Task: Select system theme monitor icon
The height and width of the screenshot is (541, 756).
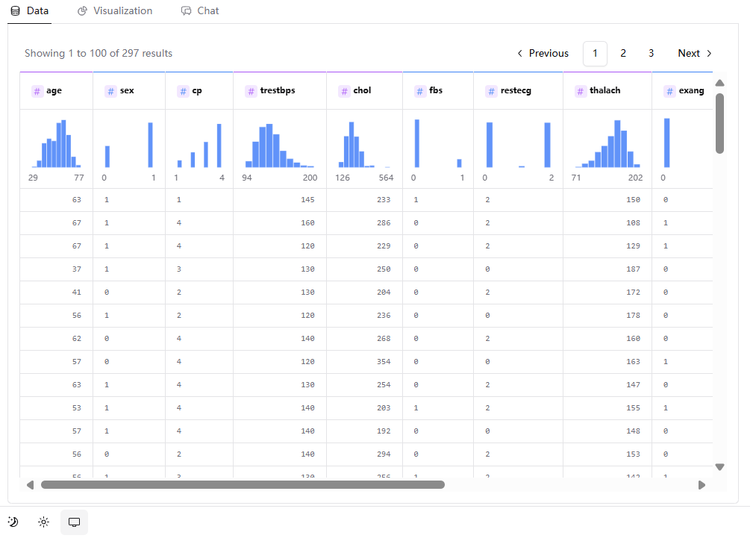Action: 74,522
